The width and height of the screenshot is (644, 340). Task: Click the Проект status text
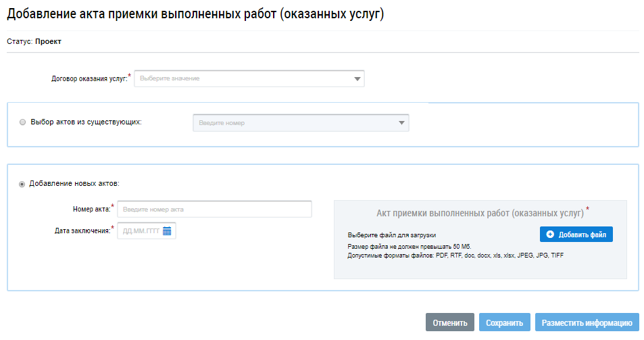[48, 41]
